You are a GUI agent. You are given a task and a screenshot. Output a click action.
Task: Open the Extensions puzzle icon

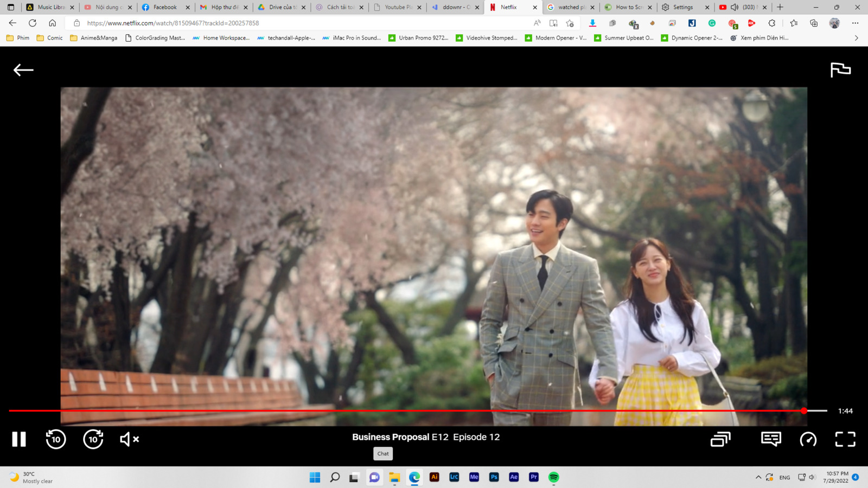(x=772, y=23)
